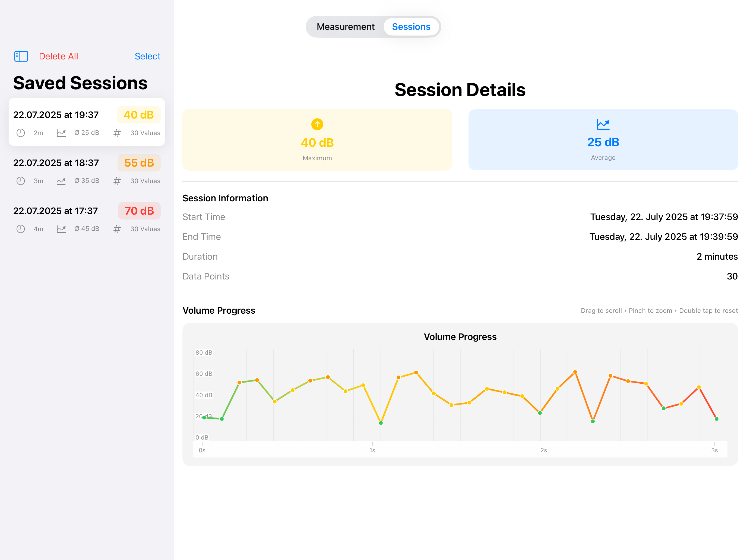Click the first green chart data point

click(x=204, y=418)
